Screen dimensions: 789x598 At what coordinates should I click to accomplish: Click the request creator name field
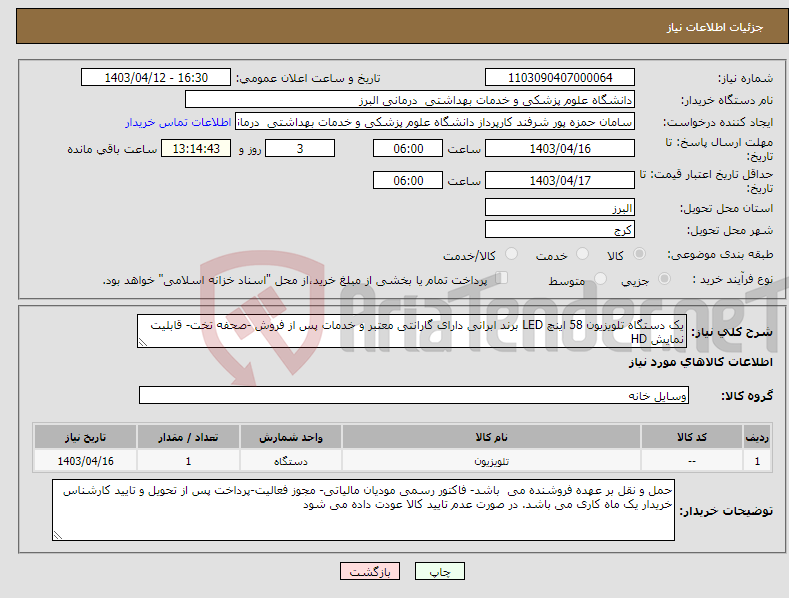point(435,122)
